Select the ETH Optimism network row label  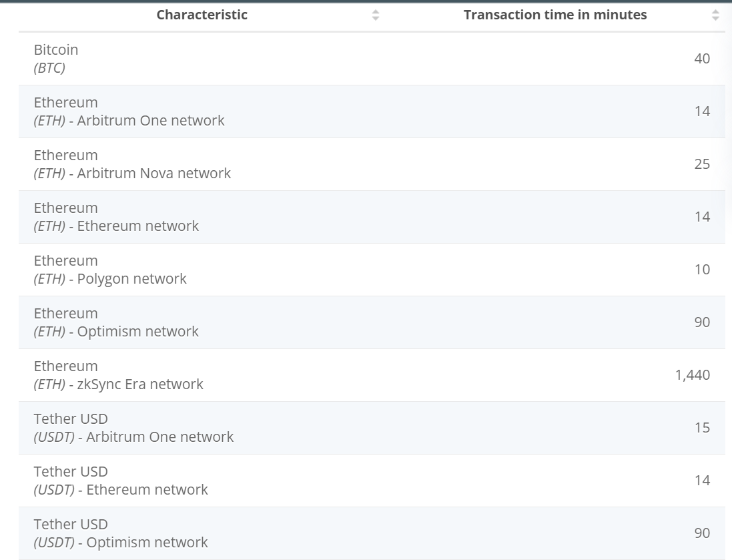point(116,322)
